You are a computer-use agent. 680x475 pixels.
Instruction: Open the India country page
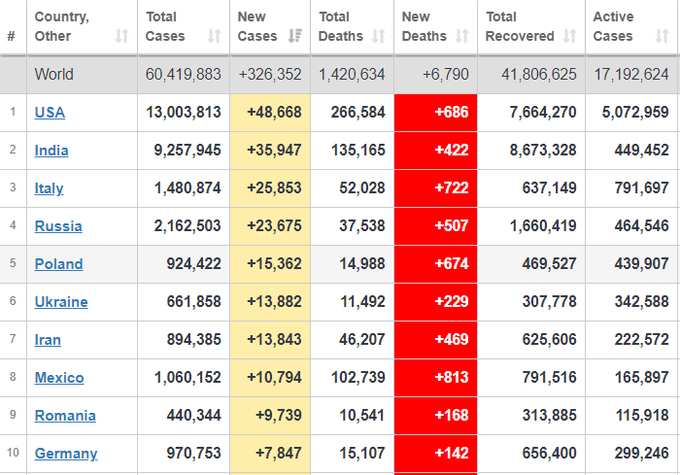52,150
